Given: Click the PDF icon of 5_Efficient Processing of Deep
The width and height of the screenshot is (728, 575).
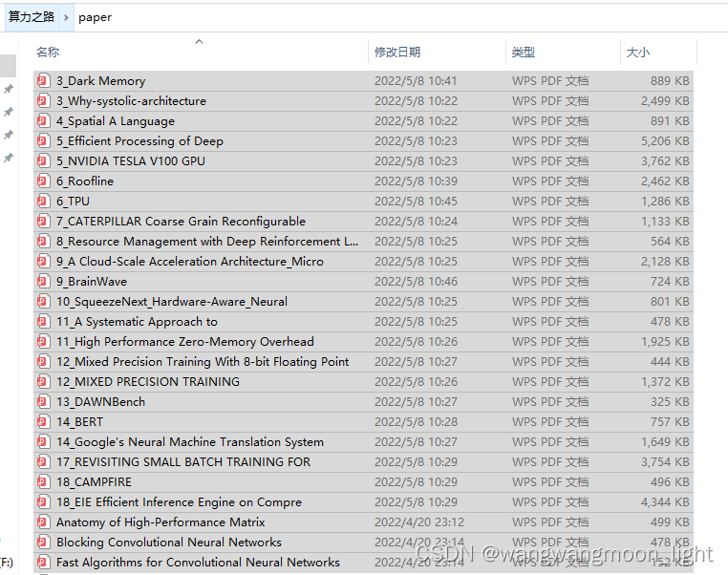Looking at the screenshot, I should (x=43, y=140).
